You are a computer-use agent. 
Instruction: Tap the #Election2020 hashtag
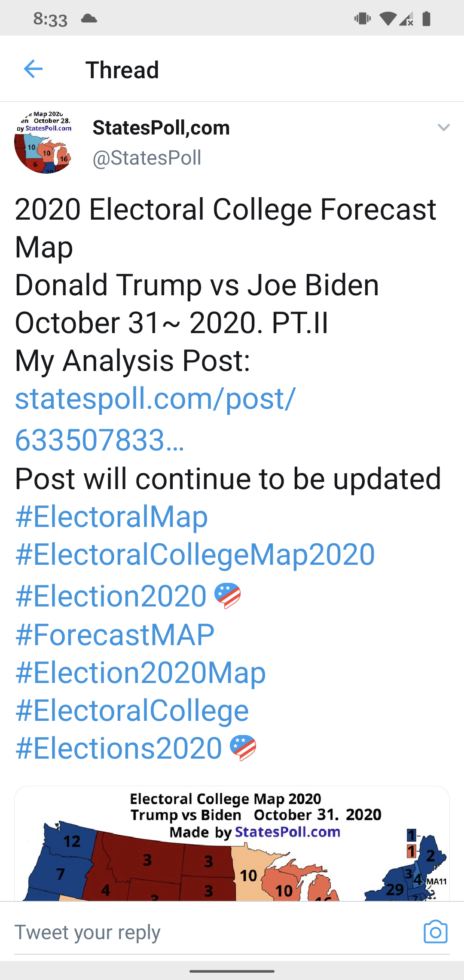pos(111,596)
